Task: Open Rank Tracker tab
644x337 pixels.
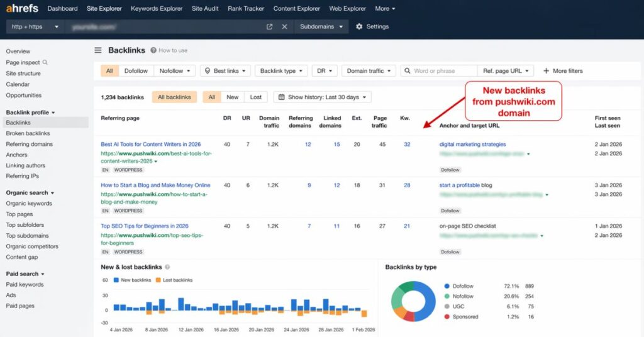Action: pos(246,8)
